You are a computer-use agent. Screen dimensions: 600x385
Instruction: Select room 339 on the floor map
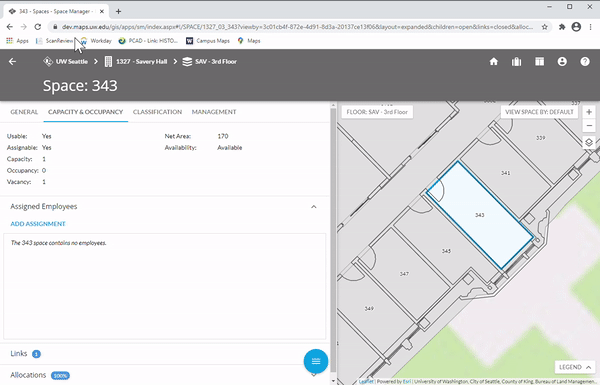[540, 138]
